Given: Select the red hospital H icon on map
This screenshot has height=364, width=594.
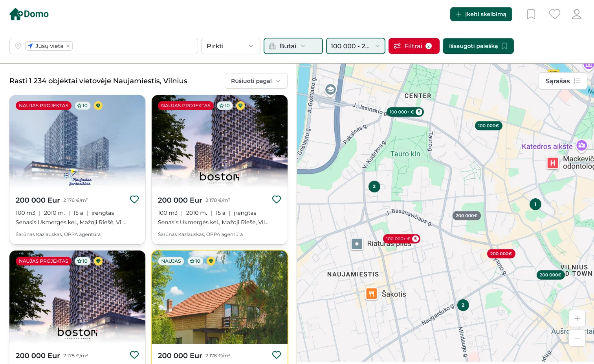Looking at the screenshot, I should [553, 163].
